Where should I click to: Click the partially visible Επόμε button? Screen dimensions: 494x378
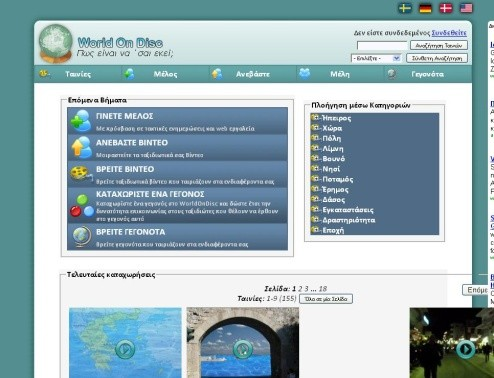coord(475,290)
